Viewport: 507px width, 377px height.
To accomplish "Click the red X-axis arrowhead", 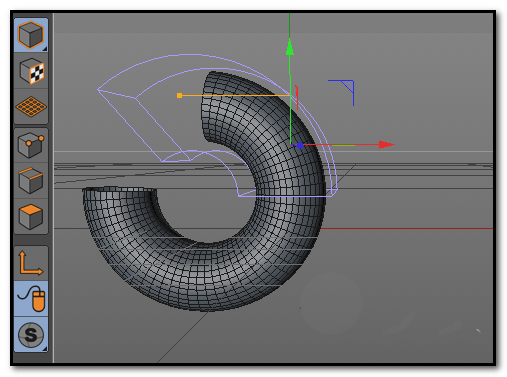I will point(387,145).
